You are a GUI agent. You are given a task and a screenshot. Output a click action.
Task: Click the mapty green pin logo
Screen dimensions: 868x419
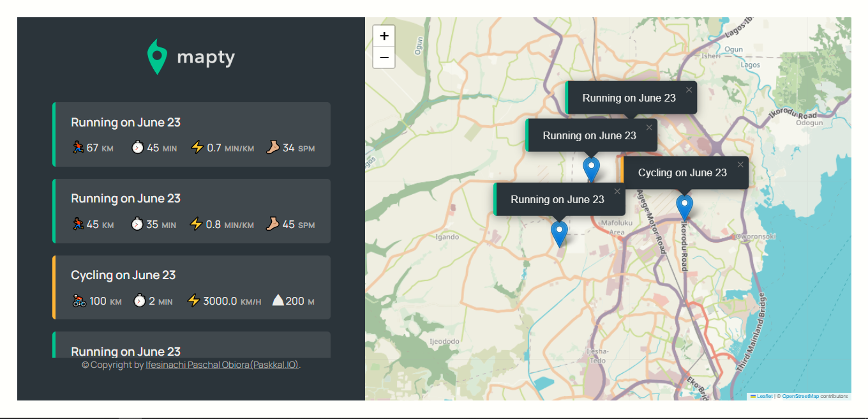point(157,57)
